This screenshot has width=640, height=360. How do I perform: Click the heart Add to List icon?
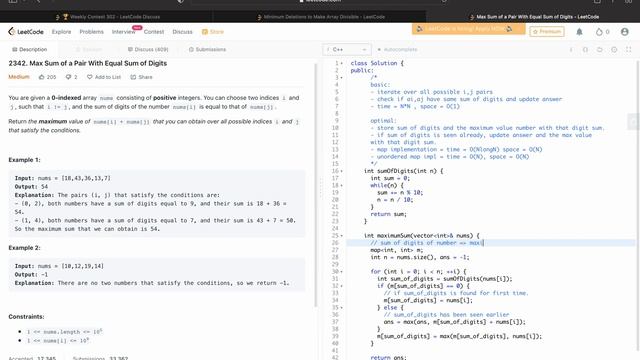pos(89,77)
